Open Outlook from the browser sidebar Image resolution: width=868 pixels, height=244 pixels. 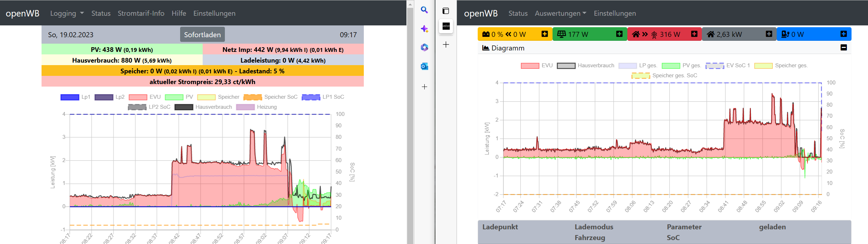point(424,66)
